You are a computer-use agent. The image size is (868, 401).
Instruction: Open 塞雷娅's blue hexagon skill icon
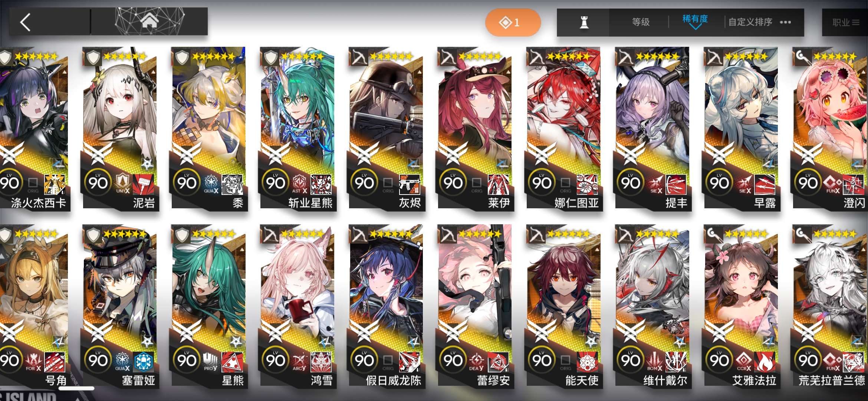tap(143, 362)
